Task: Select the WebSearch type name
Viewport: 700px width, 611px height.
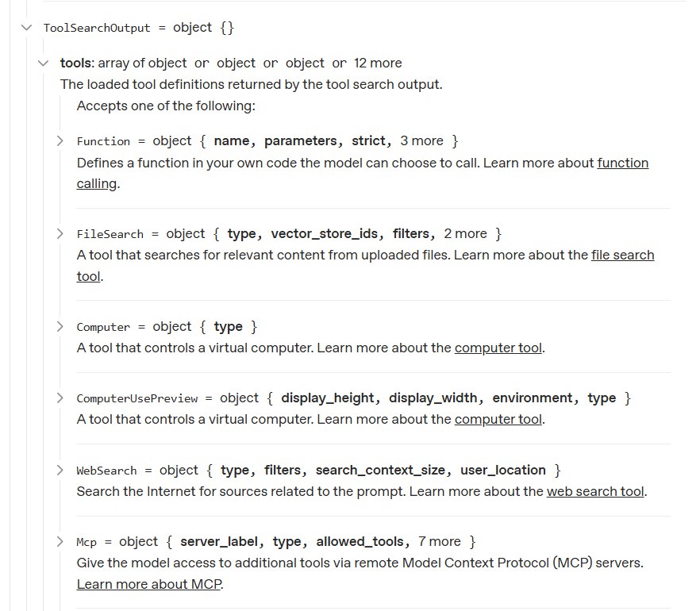Action: click(x=106, y=471)
